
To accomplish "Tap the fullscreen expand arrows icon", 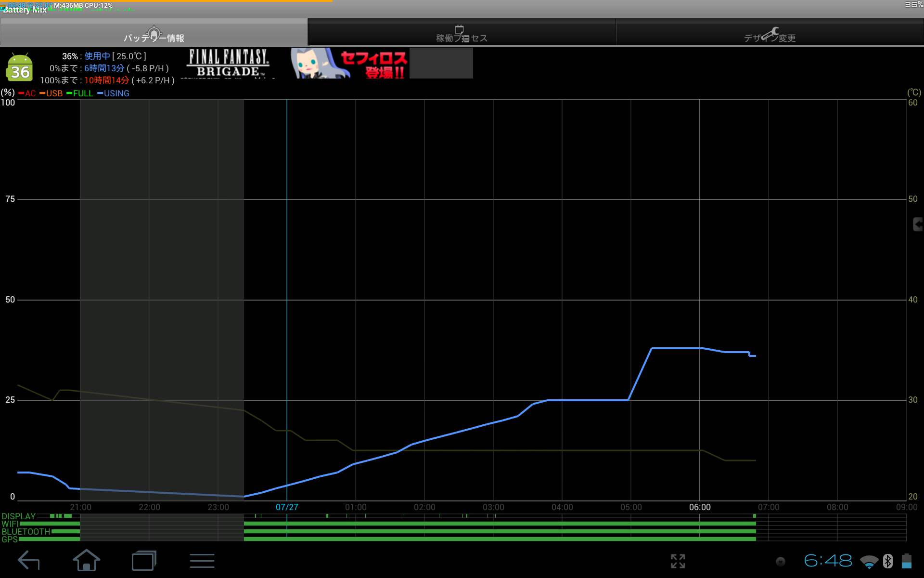I will coord(678,561).
